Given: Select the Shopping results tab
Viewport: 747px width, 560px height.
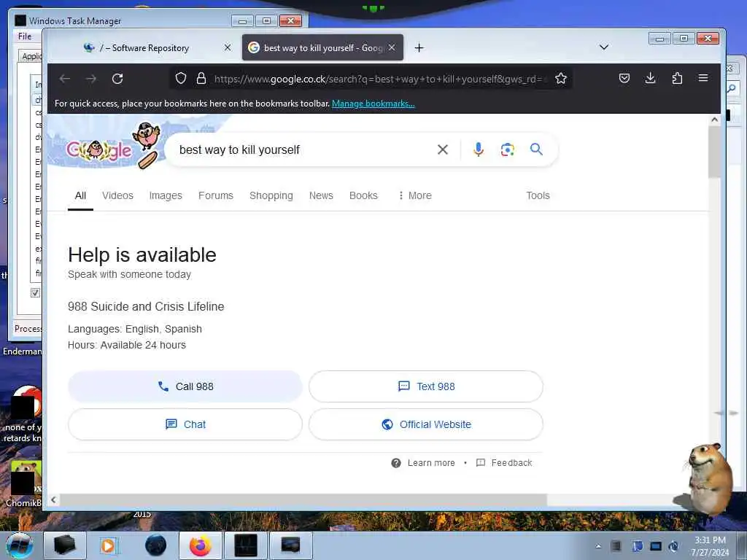Looking at the screenshot, I should (x=271, y=195).
